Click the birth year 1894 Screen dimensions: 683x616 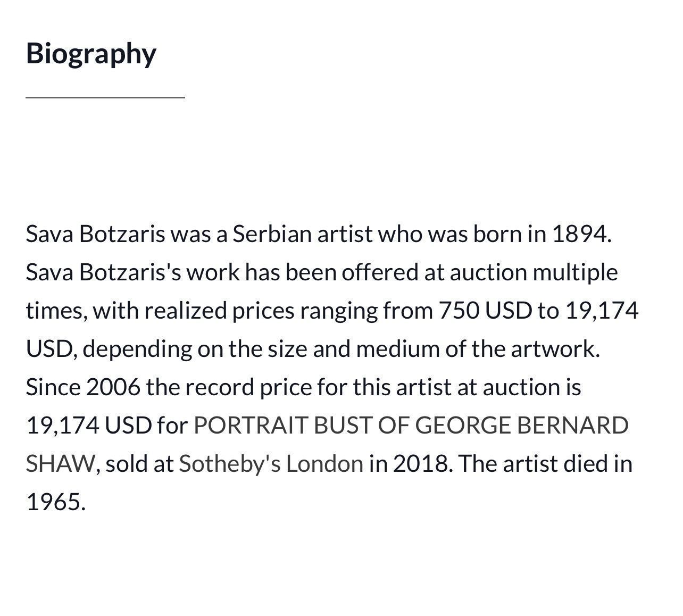click(x=582, y=234)
